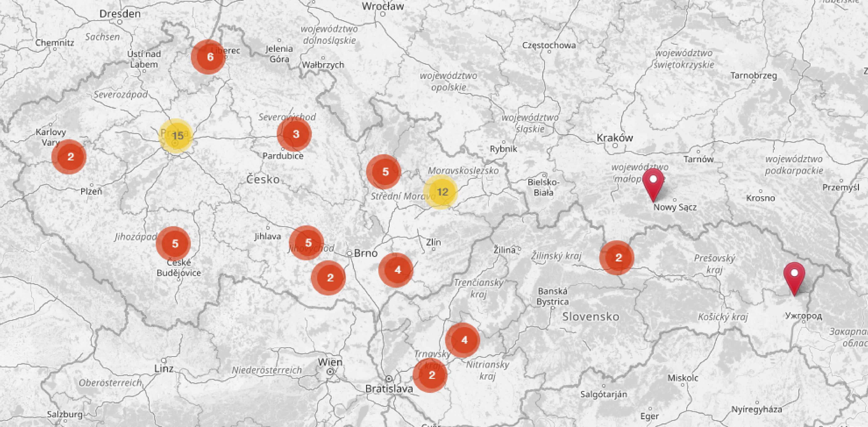Screen dimensions: 868x427
Task: Click the Bielsko-Biała label
Action: [544, 187]
